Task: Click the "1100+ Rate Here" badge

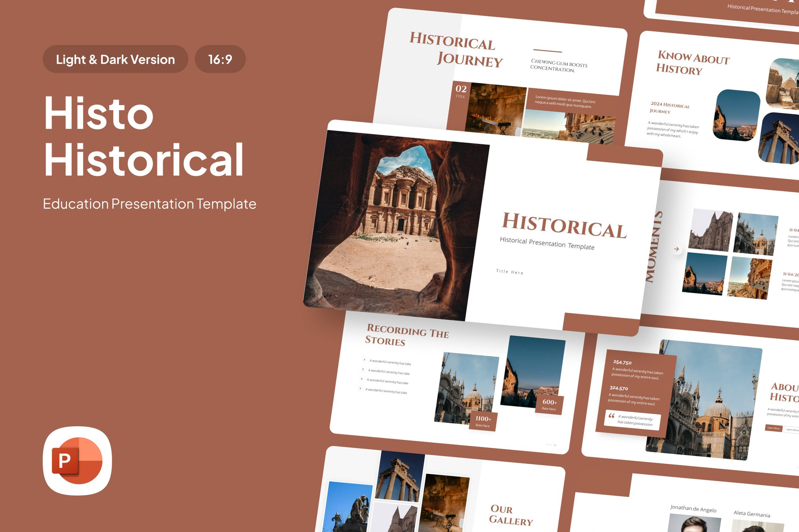Action: pos(483,422)
